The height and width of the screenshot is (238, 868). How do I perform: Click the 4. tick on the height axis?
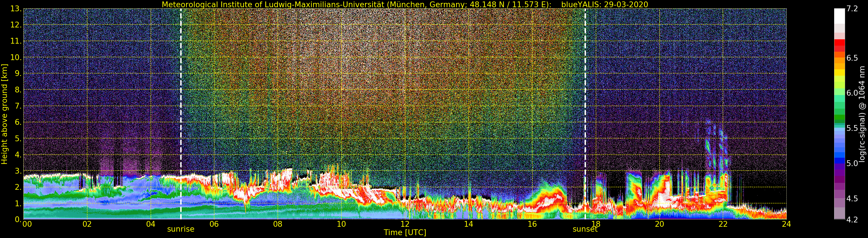tap(19, 155)
